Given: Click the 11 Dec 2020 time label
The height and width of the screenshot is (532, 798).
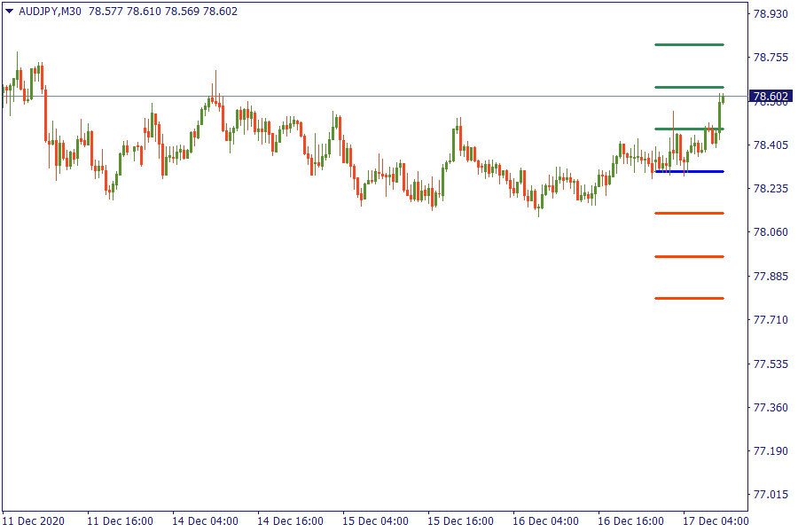Looking at the screenshot, I should coord(33,520).
